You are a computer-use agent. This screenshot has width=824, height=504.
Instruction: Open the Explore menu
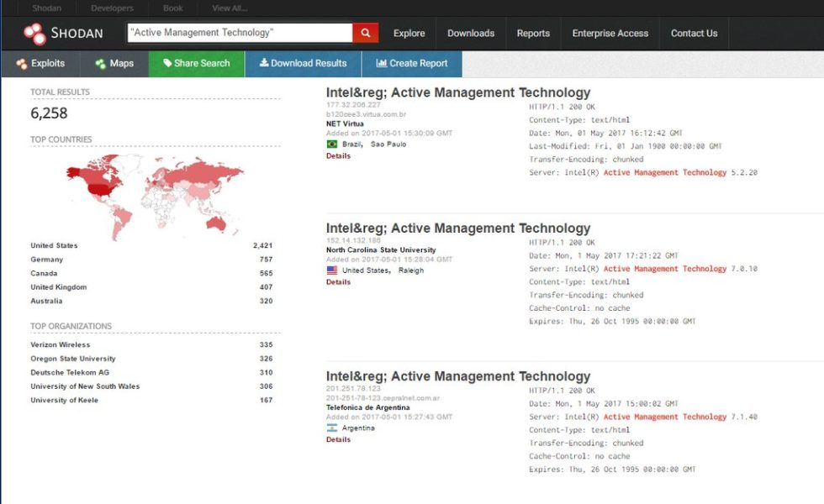[x=409, y=33]
